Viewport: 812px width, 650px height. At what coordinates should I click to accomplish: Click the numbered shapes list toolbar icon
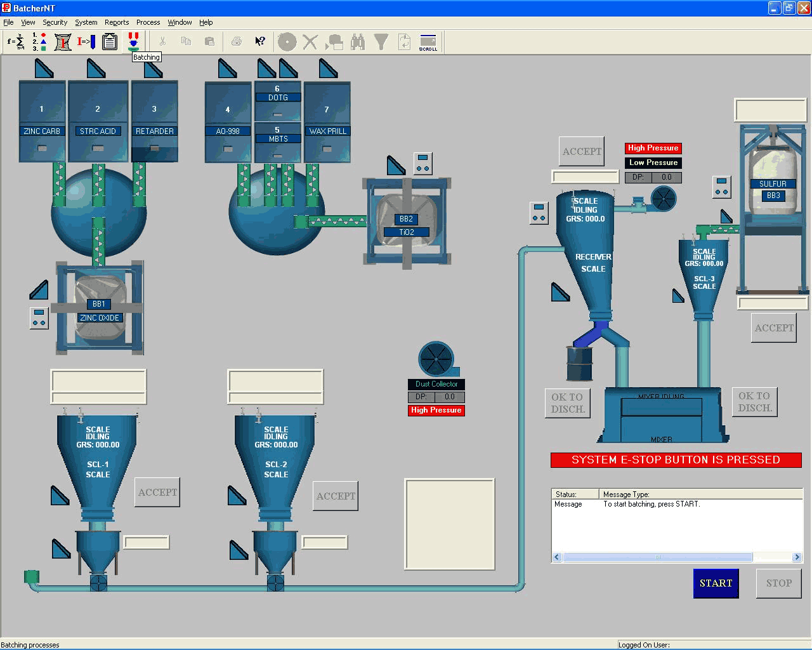click(x=39, y=42)
